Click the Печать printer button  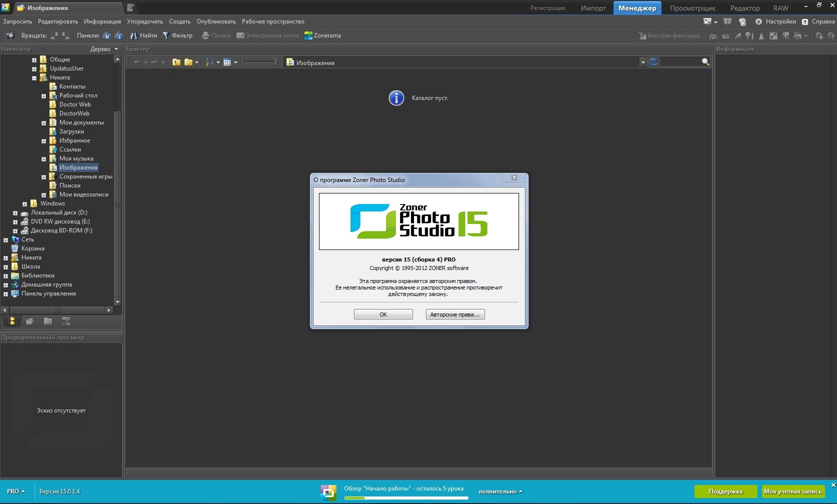pyautogui.click(x=216, y=35)
